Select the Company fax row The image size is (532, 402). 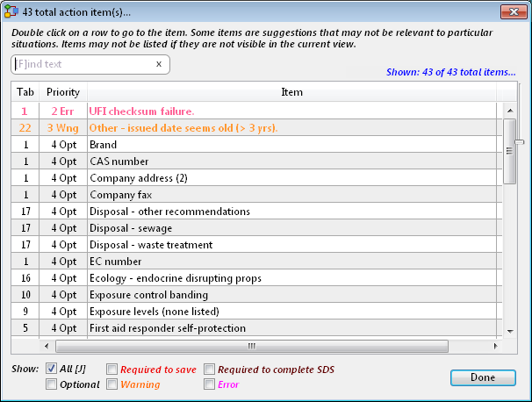[x=256, y=194]
